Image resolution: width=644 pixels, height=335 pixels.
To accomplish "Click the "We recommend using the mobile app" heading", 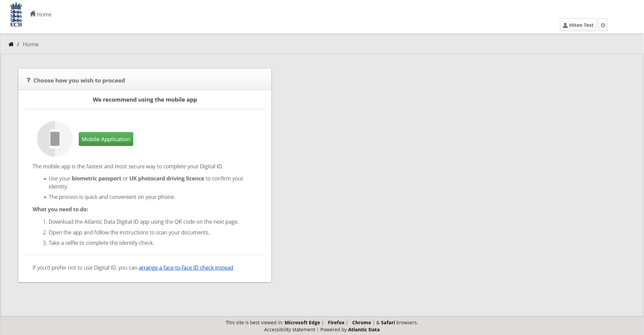I will point(145,100).
